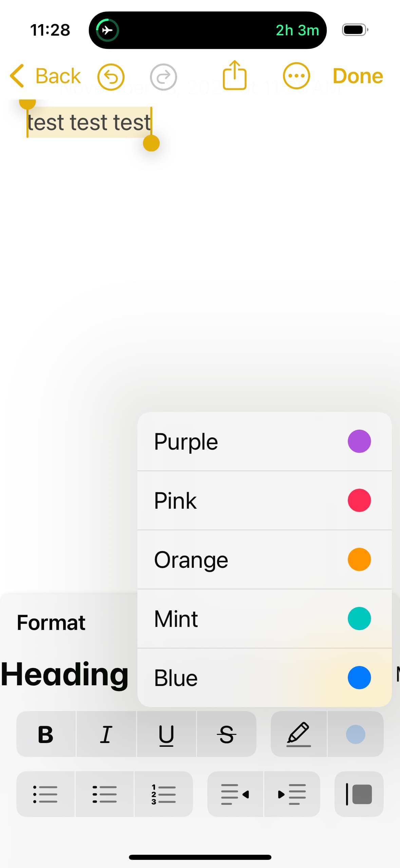
Task: Toggle italic formatting
Action: (x=106, y=734)
